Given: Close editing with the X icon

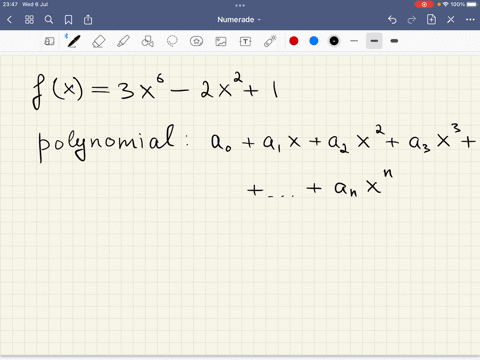Looking at the screenshot, I should point(451,20).
